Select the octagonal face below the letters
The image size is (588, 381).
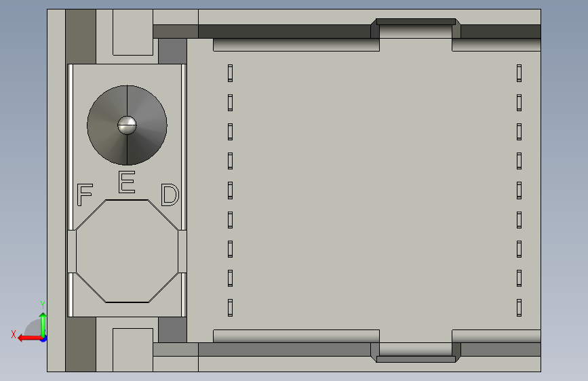coord(127,251)
